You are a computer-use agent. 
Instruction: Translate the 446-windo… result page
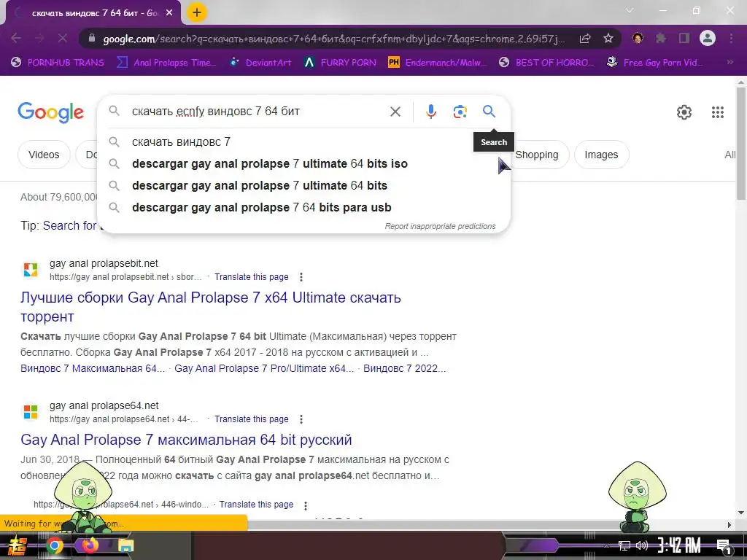pos(256,505)
